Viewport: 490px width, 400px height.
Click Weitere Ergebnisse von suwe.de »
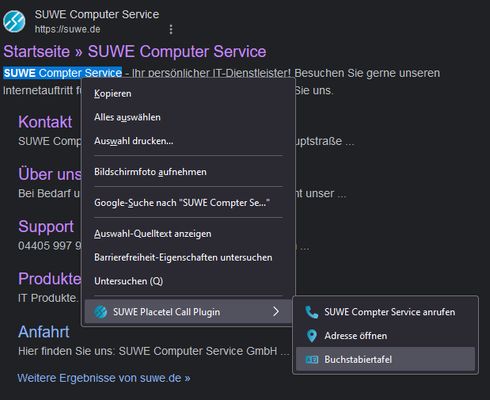[104, 378]
